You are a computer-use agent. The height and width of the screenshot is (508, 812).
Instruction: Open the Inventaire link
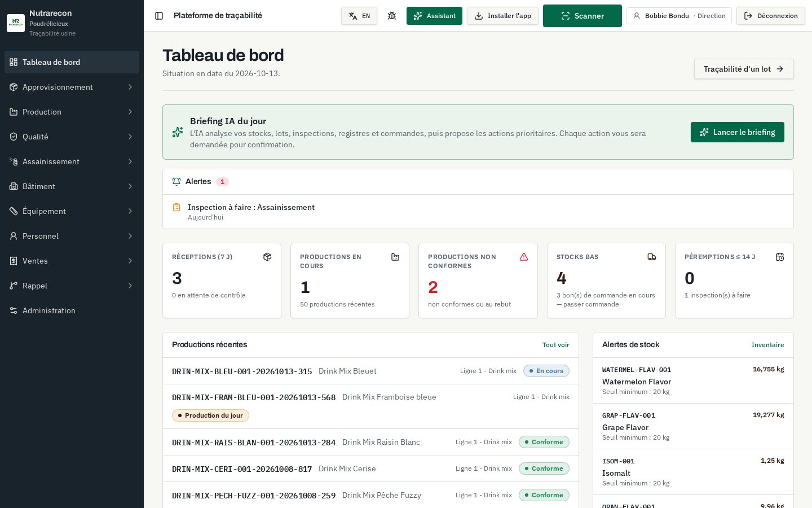click(768, 345)
